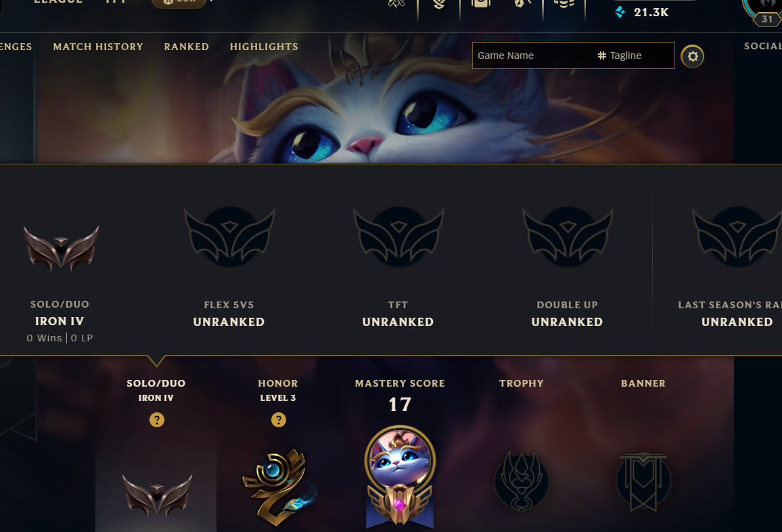
Task: Open the Highlights tab
Action: point(264,47)
